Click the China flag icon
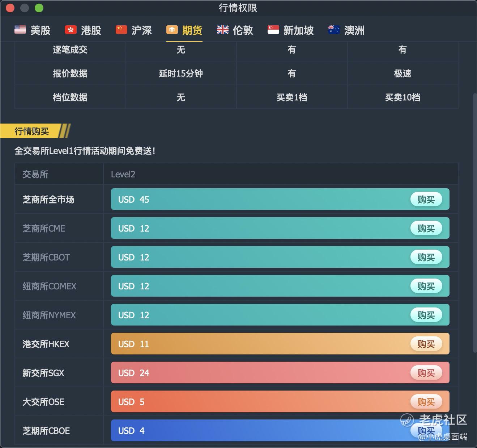This screenshot has width=477, height=448. [122, 30]
